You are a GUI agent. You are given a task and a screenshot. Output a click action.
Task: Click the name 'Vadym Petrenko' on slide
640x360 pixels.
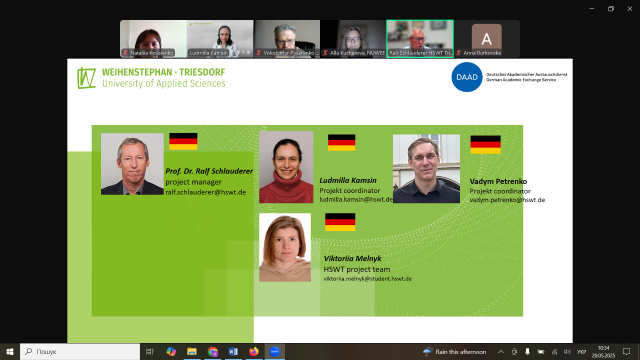point(498,181)
